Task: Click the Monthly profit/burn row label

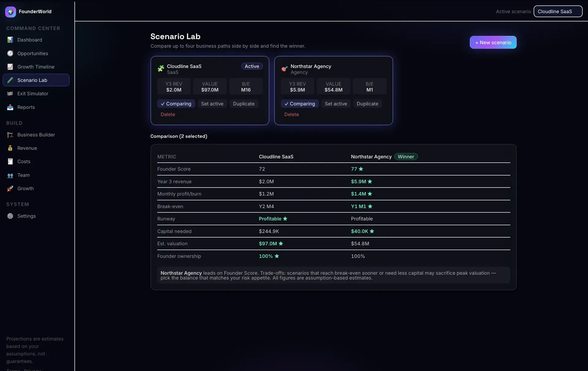Action: [179, 194]
